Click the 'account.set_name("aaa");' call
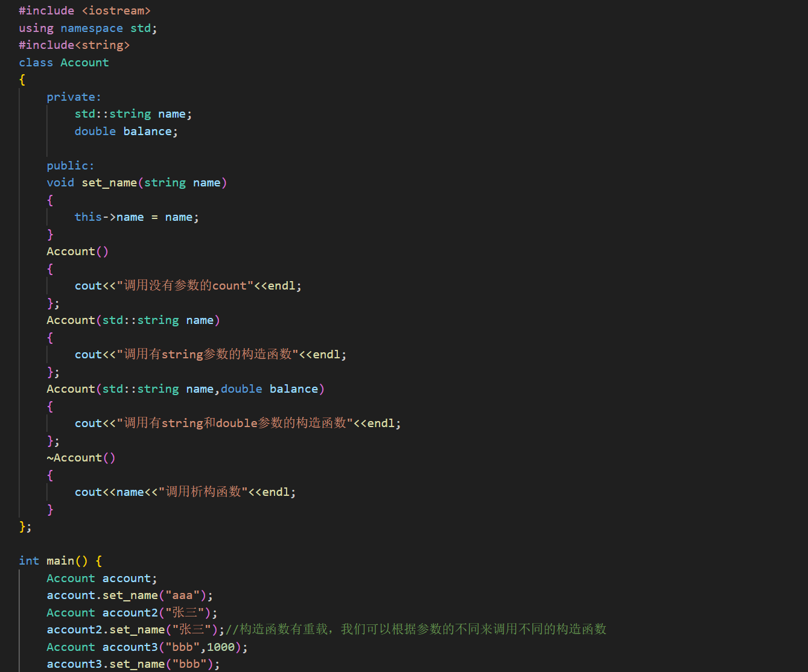The height and width of the screenshot is (672, 808). (130, 595)
